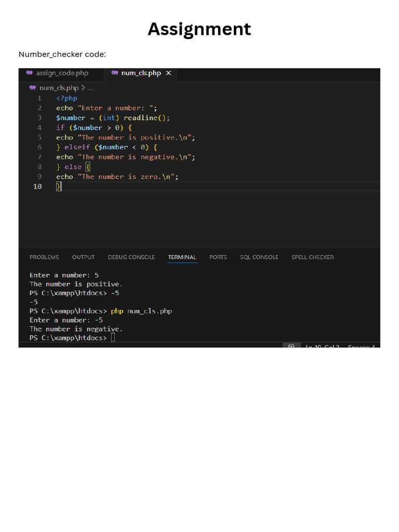Click 'The number is zero.' string in code
Viewport: 399px width, 532px height.
tap(126, 177)
